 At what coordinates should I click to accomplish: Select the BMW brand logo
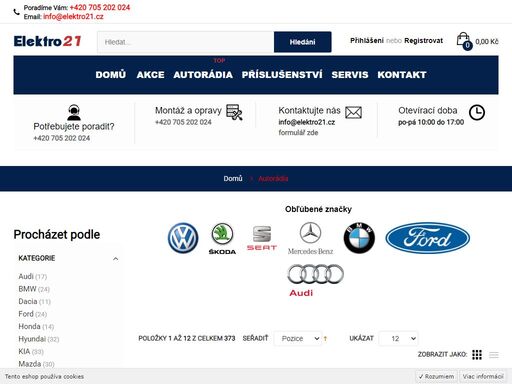[359, 238]
